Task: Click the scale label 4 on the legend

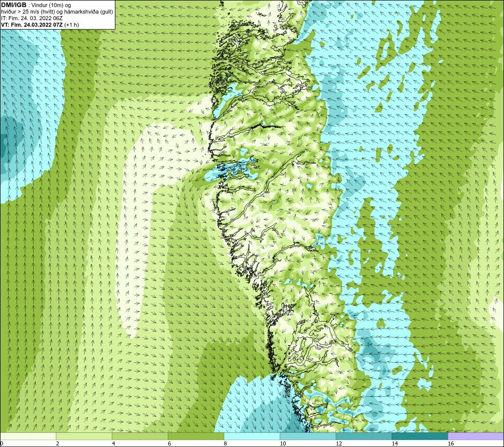Action: [x=113, y=444]
